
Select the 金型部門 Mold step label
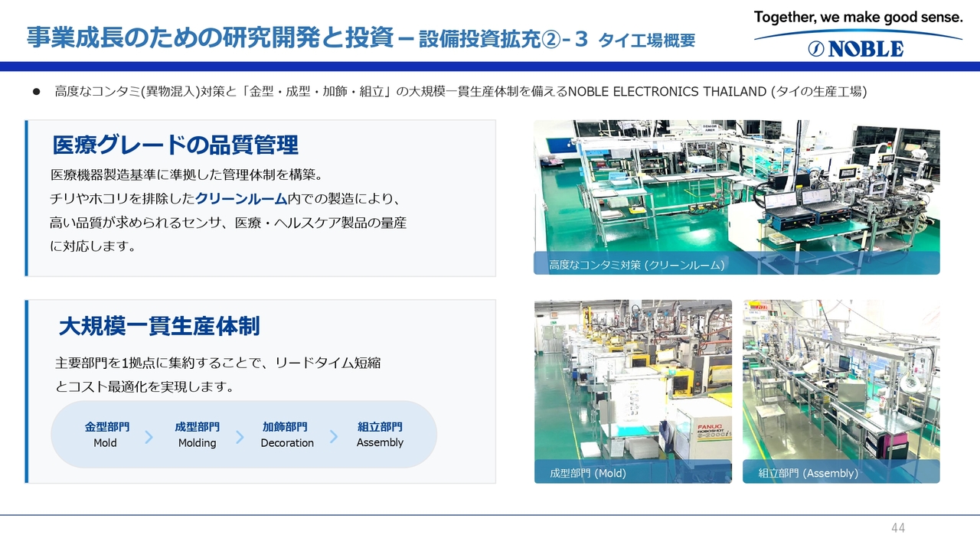(x=106, y=434)
